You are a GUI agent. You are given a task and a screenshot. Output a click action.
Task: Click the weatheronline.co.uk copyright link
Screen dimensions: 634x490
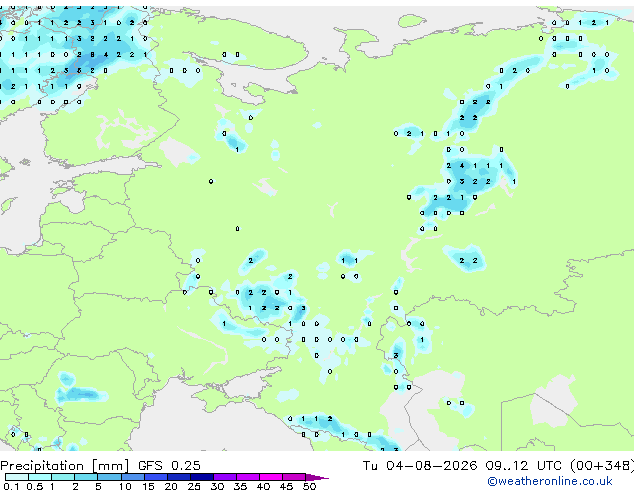click(549, 481)
